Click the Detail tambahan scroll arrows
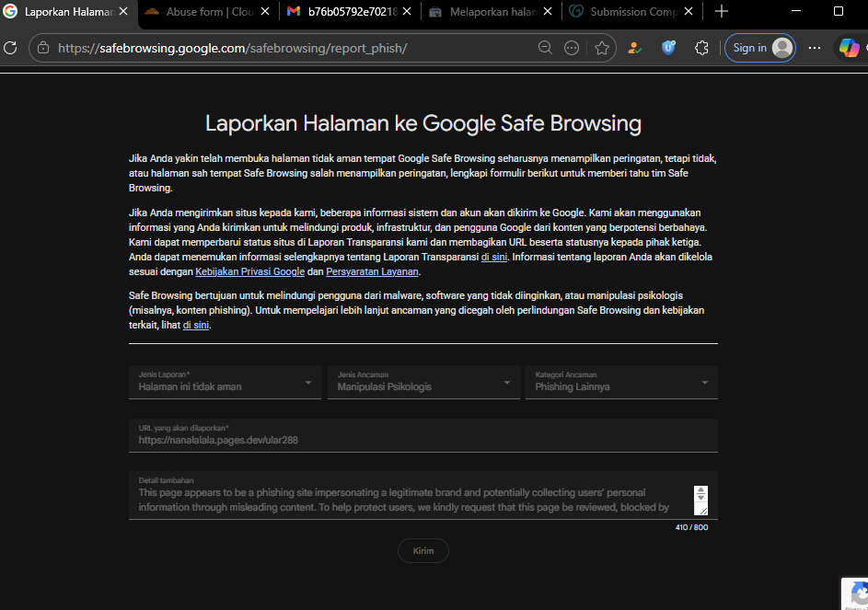 click(x=700, y=494)
